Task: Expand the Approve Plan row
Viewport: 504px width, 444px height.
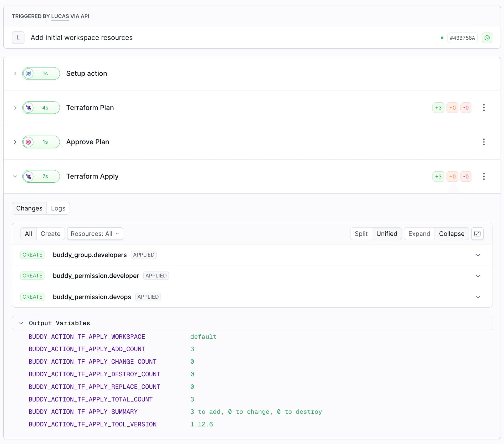Action: (x=15, y=142)
